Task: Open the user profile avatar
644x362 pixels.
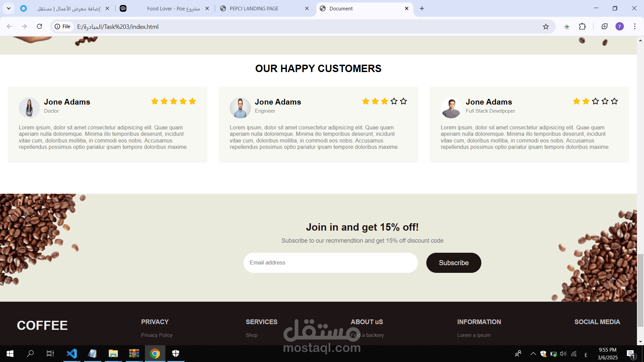Action: point(620,26)
